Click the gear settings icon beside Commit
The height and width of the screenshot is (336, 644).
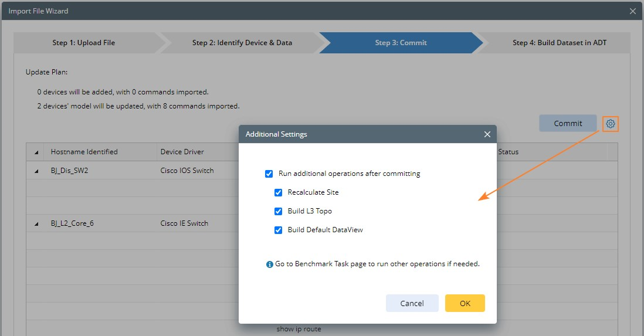[x=611, y=124]
